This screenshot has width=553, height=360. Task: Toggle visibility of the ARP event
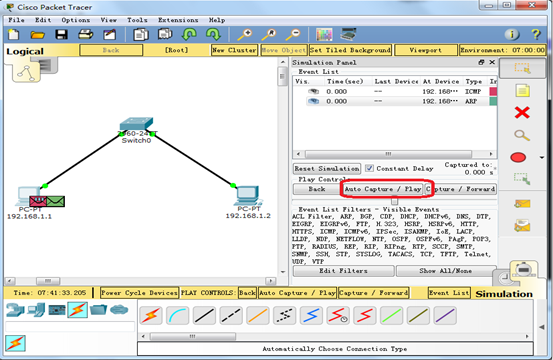313,101
